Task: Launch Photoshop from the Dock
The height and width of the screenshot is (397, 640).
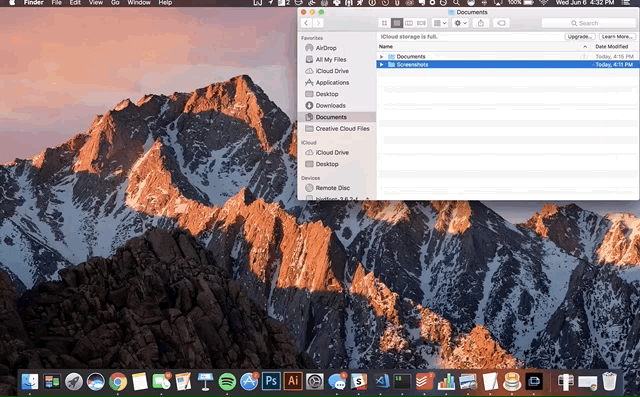Action: click(x=271, y=382)
